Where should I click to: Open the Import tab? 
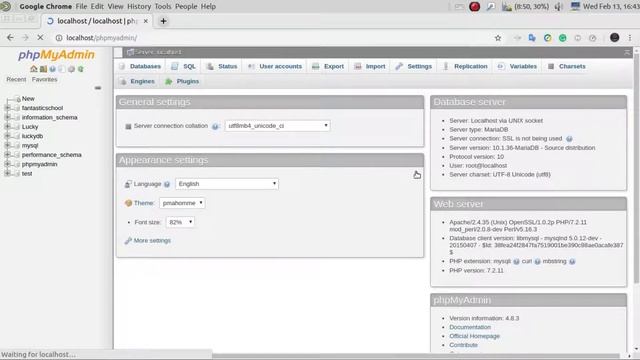pyautogui.click(x=370, y=66)
